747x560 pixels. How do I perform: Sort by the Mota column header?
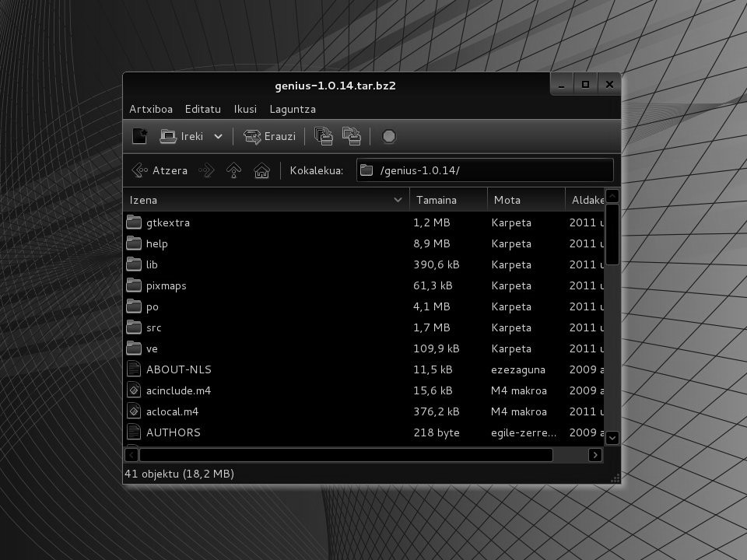526,200
